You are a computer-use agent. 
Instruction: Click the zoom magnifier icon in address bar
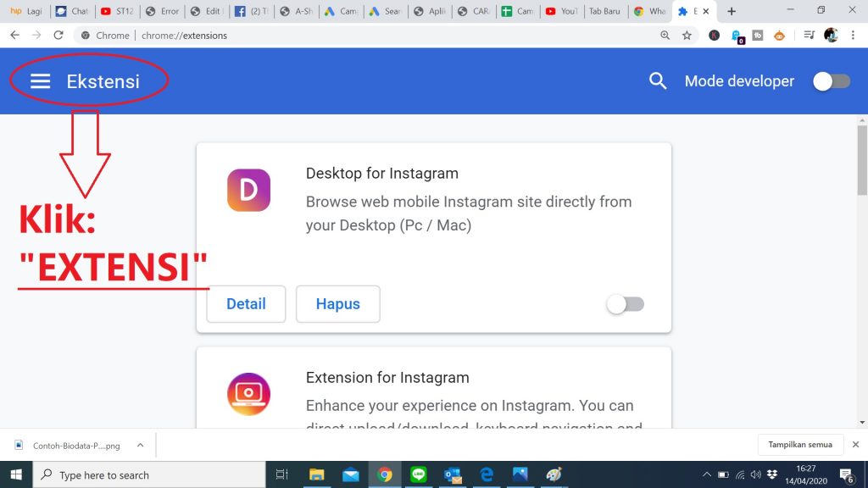665,36
